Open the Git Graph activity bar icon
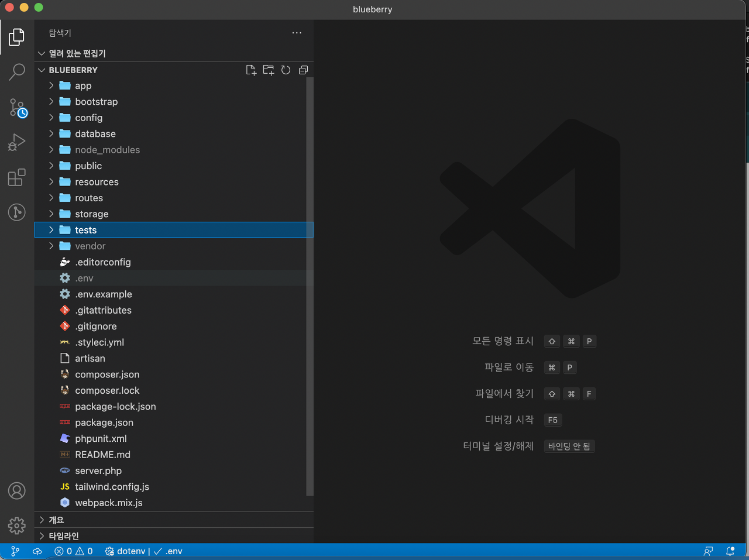The image size is (749, 560). (x=17, y=212)
